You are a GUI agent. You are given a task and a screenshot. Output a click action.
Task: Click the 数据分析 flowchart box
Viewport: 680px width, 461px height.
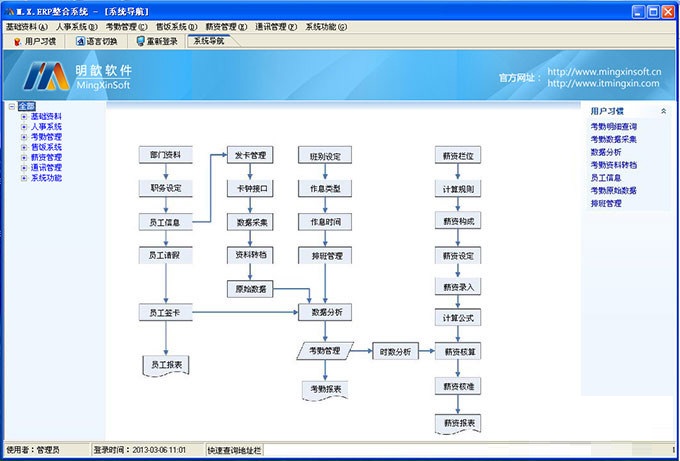tap(325, 312)
